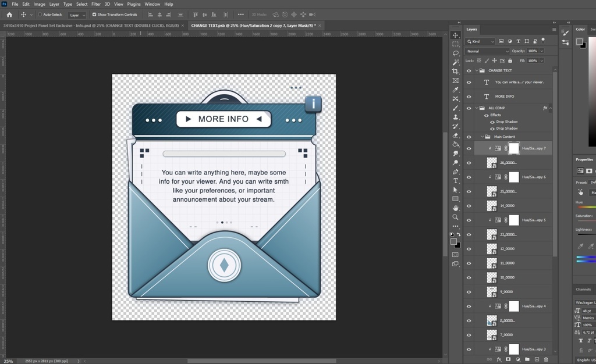Click the foreground color swatch in Color panel
596x364 pixels.
[579, 41]
